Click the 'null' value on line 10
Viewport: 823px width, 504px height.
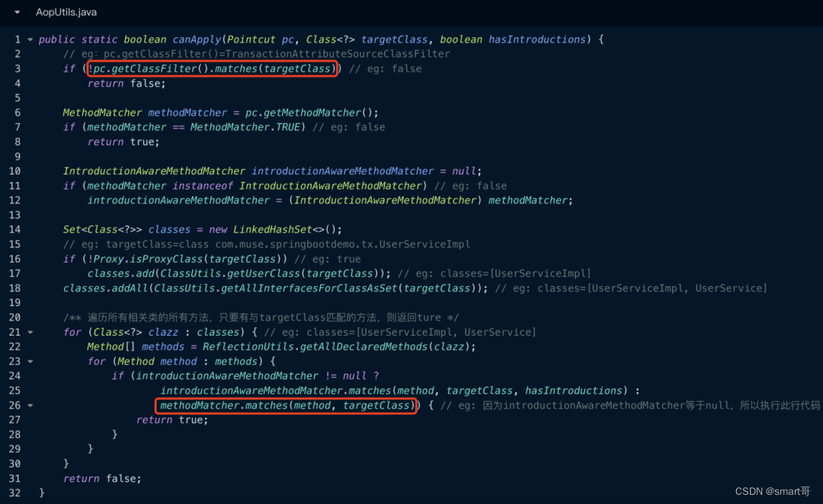pyautogui.click(x=464, y=171)
